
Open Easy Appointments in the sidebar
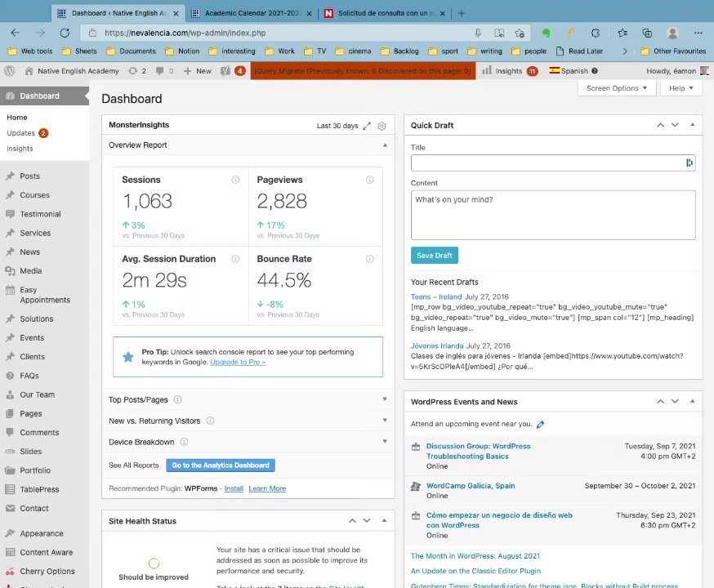click(x=44, y=295)
